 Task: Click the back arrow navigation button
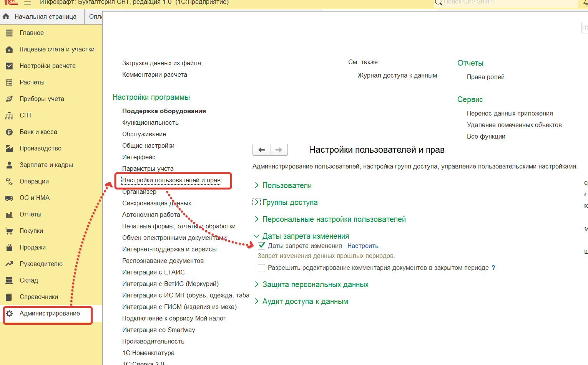click(x=262, y=150)
